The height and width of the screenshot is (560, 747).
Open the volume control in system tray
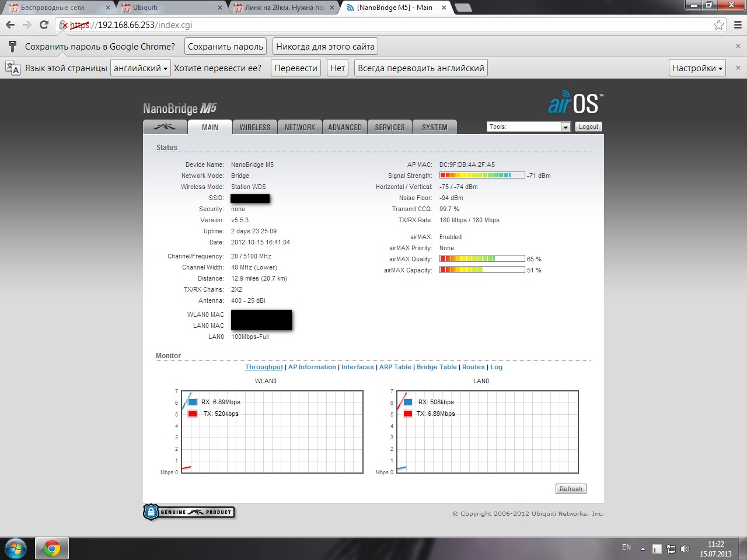coord(685,549)
